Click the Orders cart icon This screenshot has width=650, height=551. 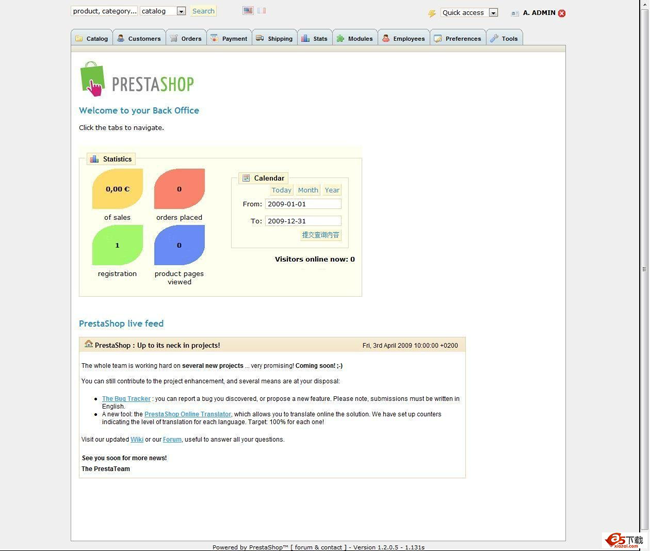tap(174, 38)
